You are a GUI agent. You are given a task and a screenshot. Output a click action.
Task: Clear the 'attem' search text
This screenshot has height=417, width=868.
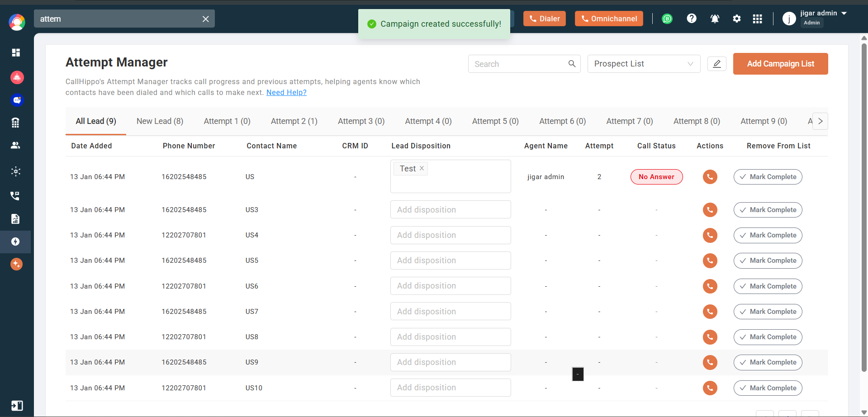[x=205, y=19]
